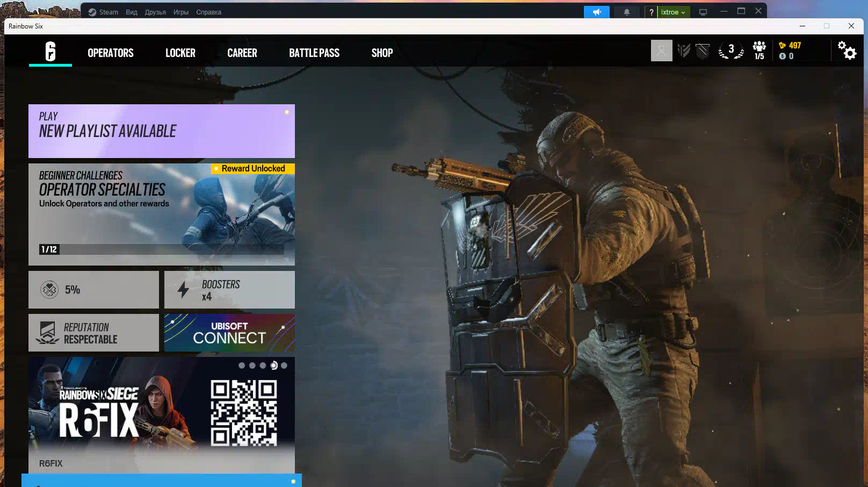Click the shield badge icon
Viewport: 868px width, 487px height.
(703, 51)
